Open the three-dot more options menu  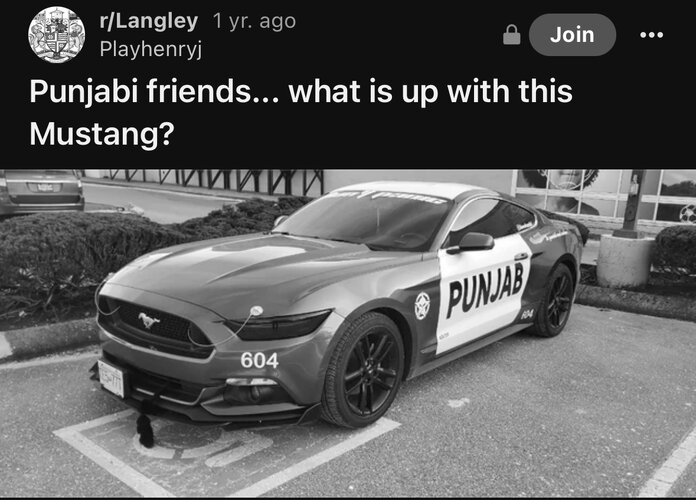coord(651,35)
